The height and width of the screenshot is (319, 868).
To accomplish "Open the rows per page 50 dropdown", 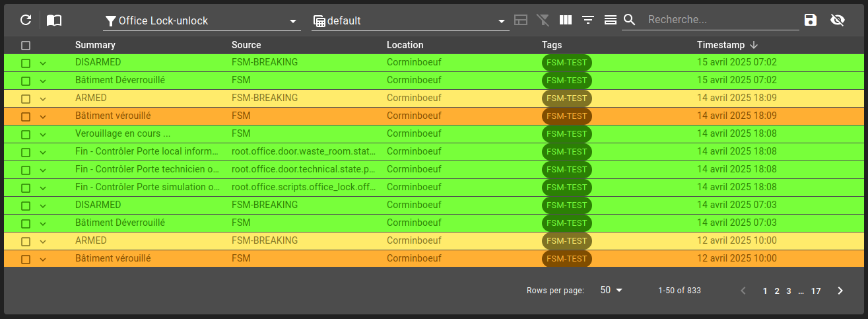I will tap(611, 290).
